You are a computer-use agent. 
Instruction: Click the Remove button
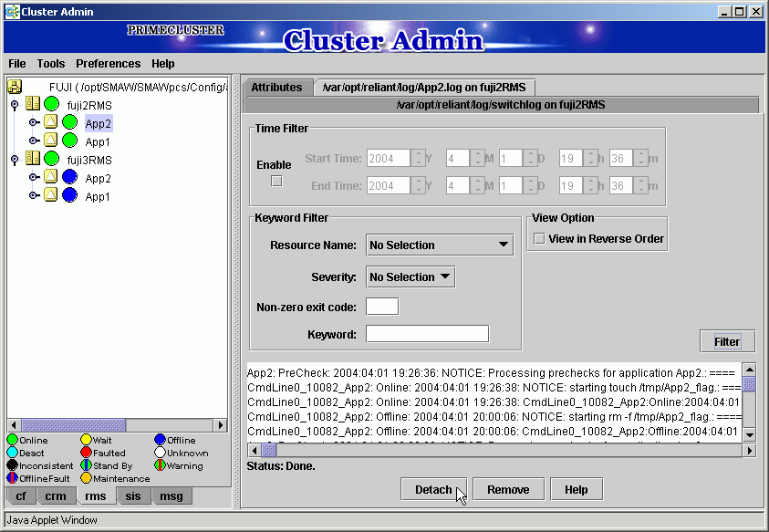click(x=508, y=490)
